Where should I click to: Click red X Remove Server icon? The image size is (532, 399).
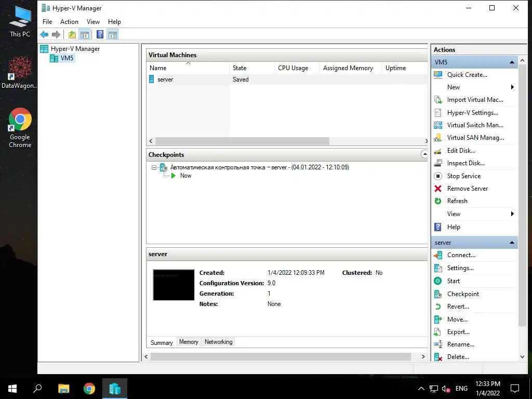tap(438, 189)
